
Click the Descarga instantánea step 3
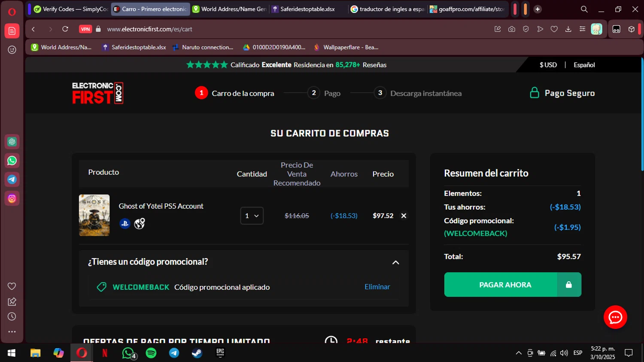pyautogui.click(x=418, y=93)
